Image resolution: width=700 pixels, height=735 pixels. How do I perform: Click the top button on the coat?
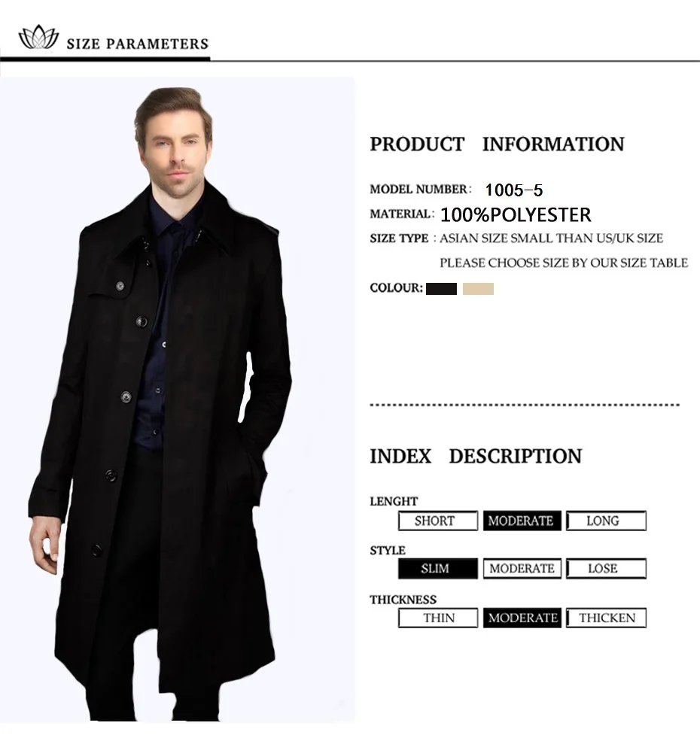(120, 286)
